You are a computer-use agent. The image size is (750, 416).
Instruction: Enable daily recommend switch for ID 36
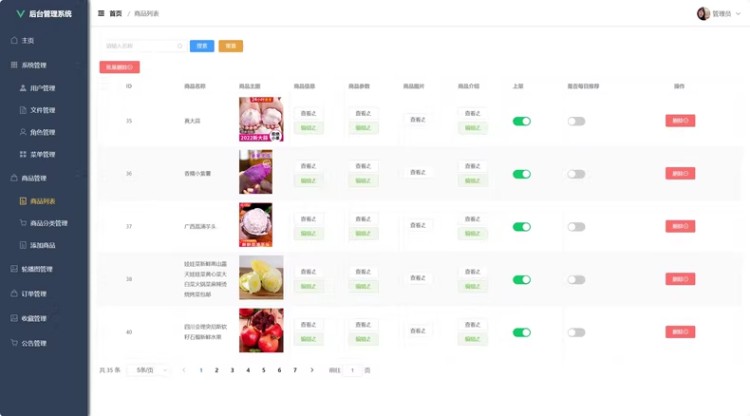[x=576, y=174]
